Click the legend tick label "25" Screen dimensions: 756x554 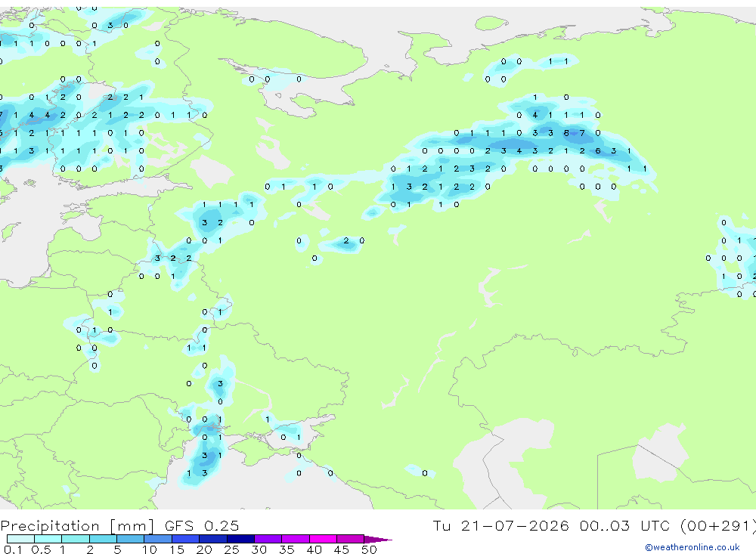click(x=231, y=549)
